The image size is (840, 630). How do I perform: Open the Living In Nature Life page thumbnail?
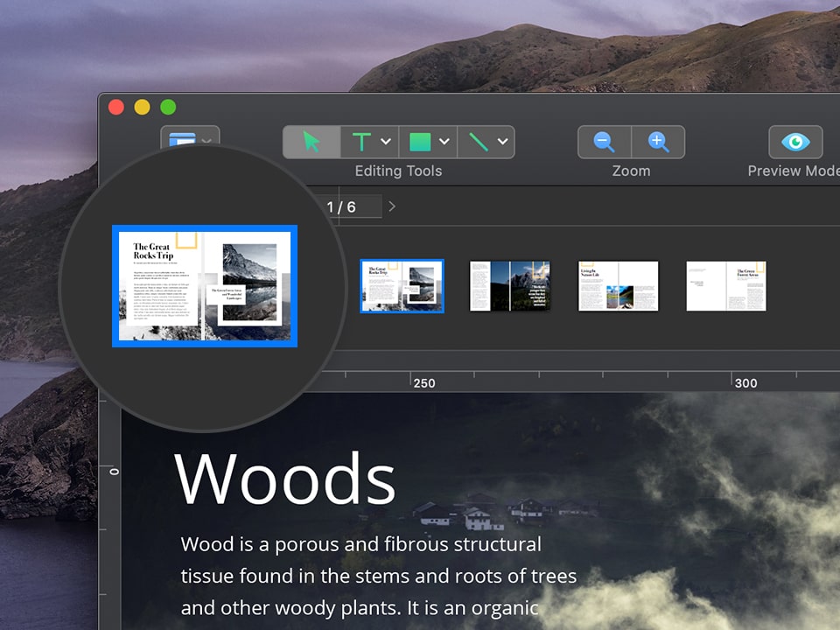[618, 286]
